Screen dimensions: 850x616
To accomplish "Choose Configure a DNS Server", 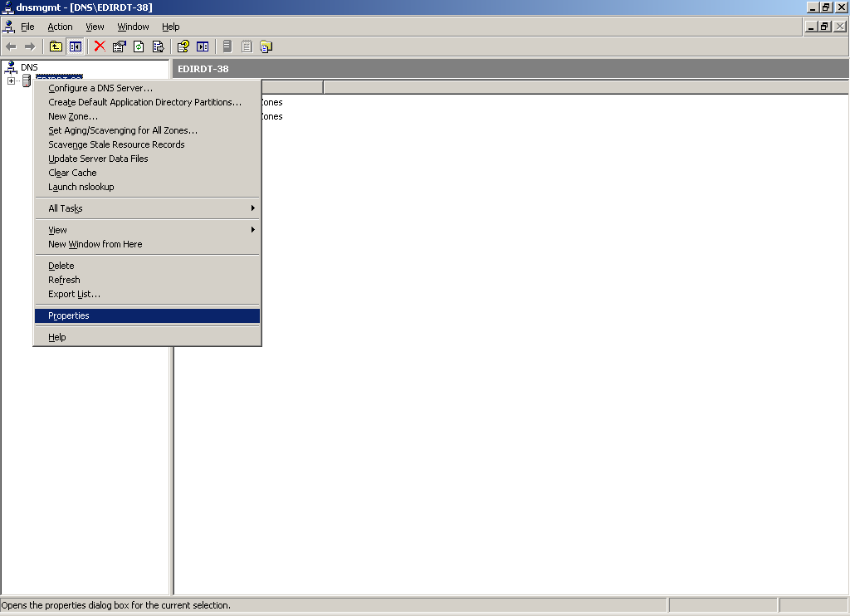I will 147,88.
